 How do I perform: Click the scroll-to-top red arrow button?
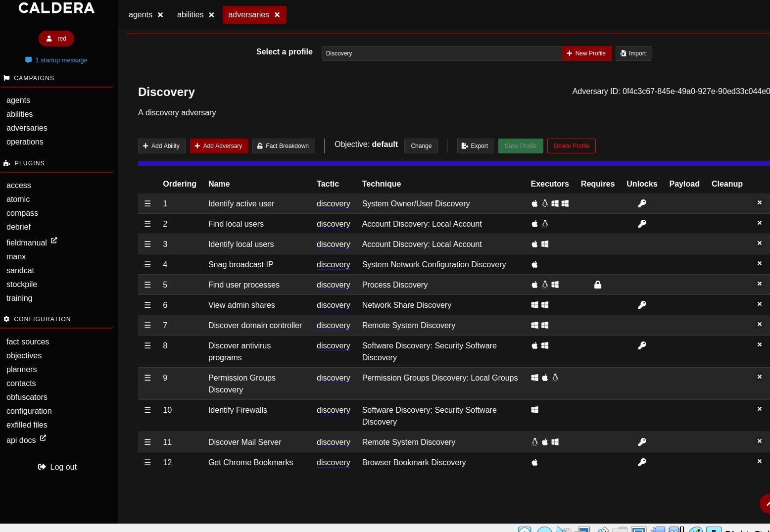[765, 504]
